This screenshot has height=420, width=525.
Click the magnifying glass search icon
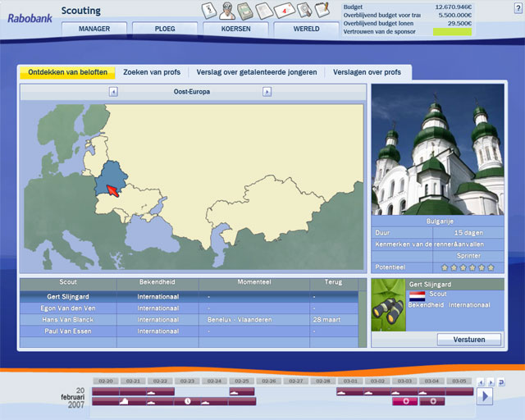(x=304, y=11)
